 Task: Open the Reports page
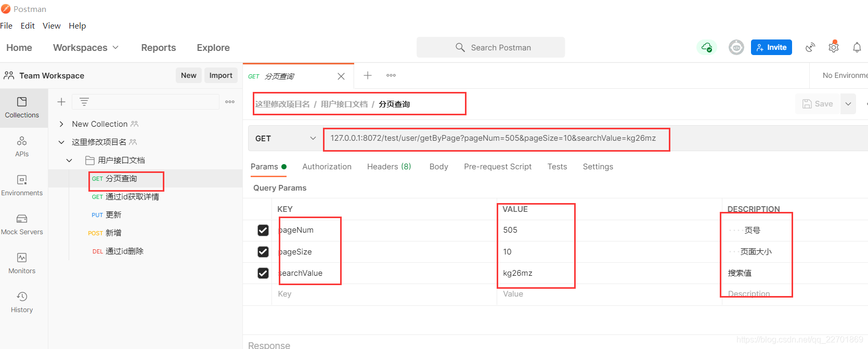159,48
